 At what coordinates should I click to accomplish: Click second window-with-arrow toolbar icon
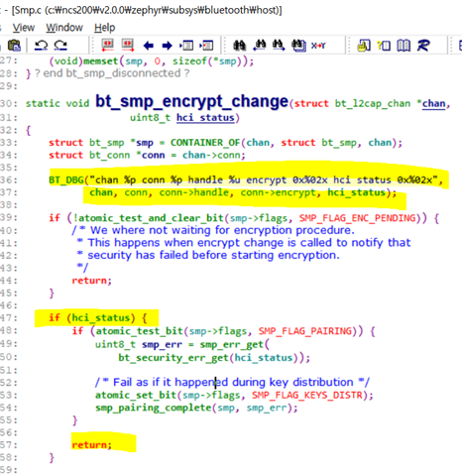pos(206,46)
